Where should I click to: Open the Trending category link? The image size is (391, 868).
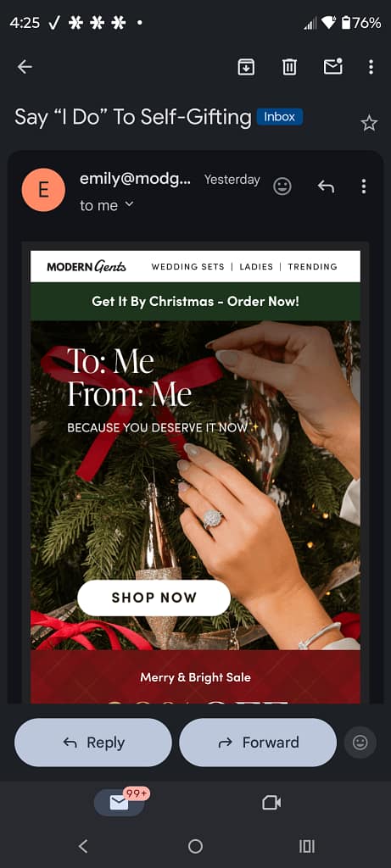click(312, 267)
